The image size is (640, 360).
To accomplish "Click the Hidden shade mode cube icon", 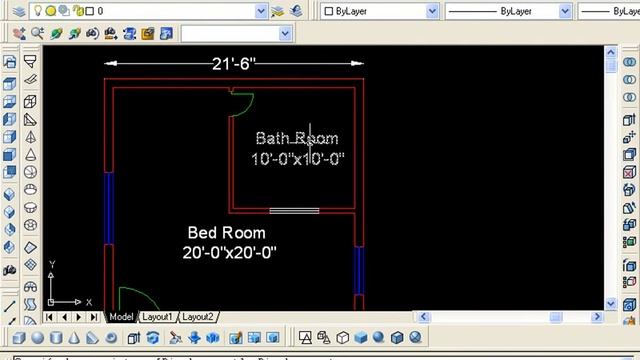I will pos(342,338).
